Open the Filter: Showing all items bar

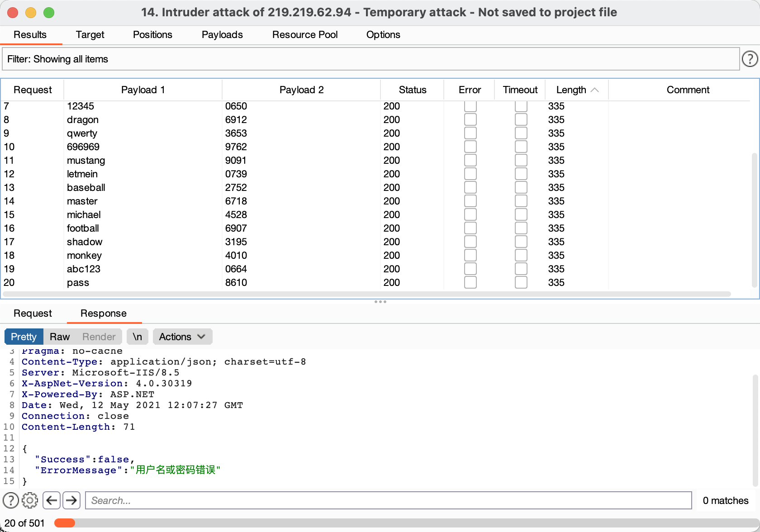point(371,59)
